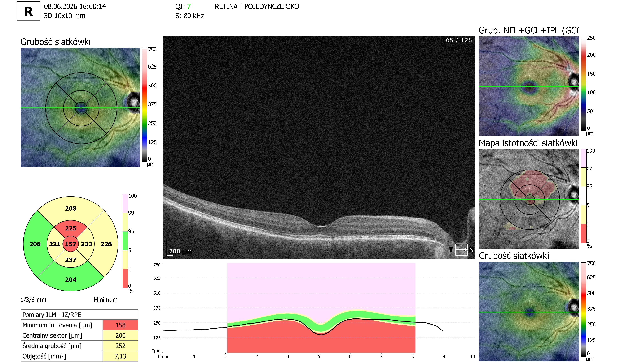This screenshot has width=620, height=364.
Task: Open the NFL+GCL+IPL thickness map thumbnail
Action: 529,86
